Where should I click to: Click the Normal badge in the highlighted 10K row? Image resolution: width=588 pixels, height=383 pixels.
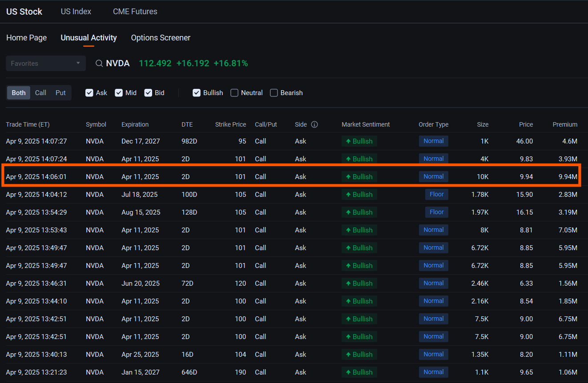[x=433, y=176]
